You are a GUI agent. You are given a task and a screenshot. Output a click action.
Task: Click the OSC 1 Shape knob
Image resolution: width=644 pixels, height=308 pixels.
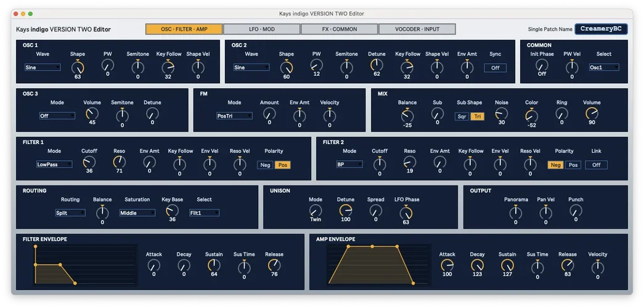click(78, 67)
